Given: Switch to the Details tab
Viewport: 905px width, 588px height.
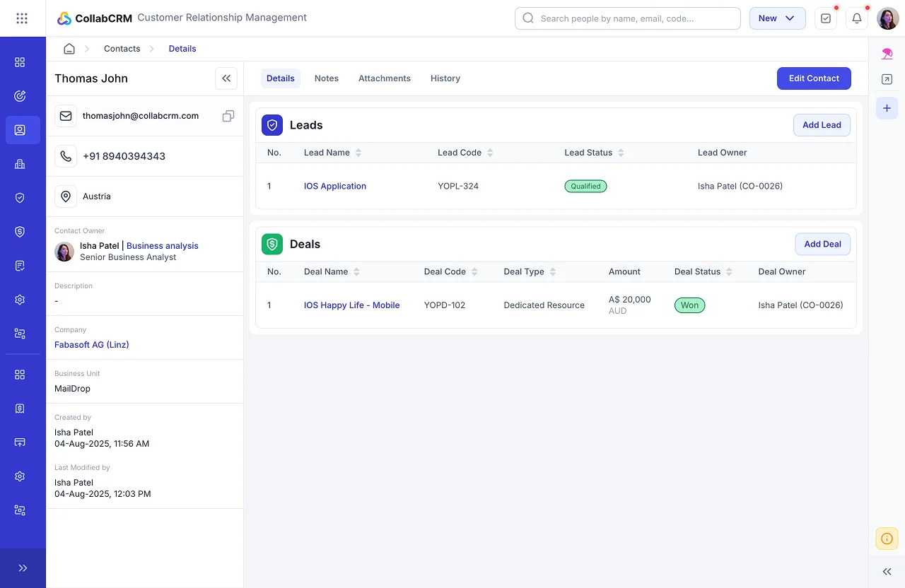Looking at the screenshot, I should click(281, 78).
